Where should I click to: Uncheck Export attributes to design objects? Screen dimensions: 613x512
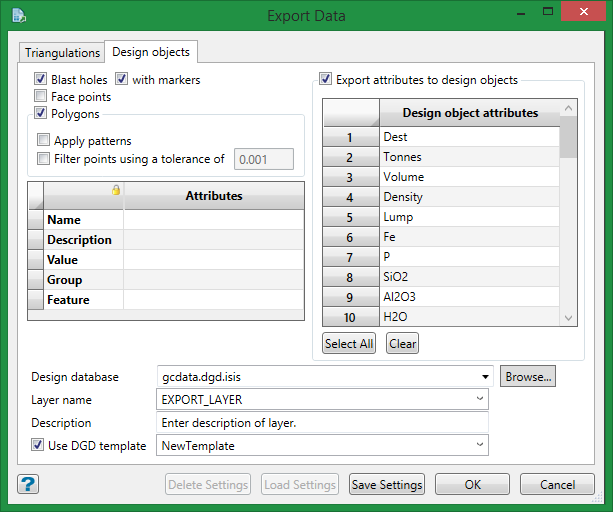pos(326,80)
